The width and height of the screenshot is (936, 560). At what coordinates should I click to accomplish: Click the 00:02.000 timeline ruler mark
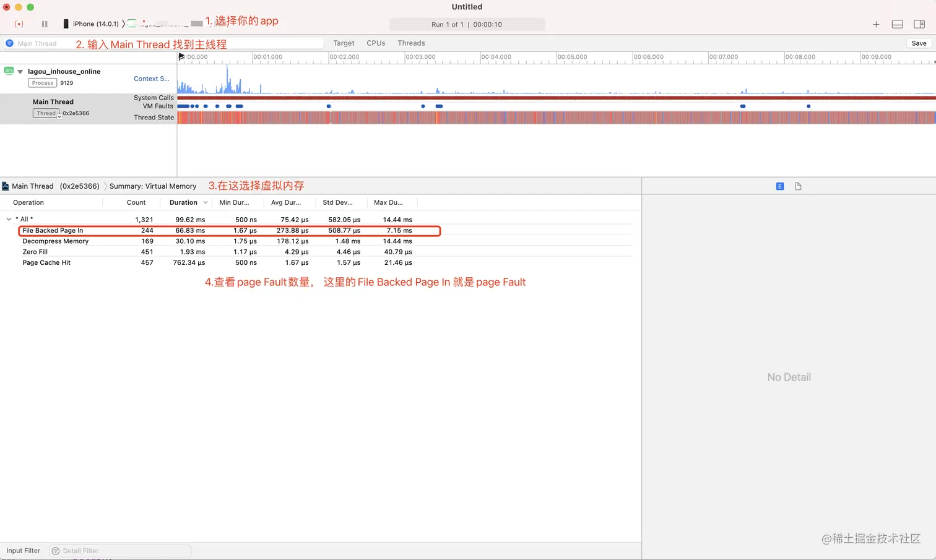[x=344, y=57]
